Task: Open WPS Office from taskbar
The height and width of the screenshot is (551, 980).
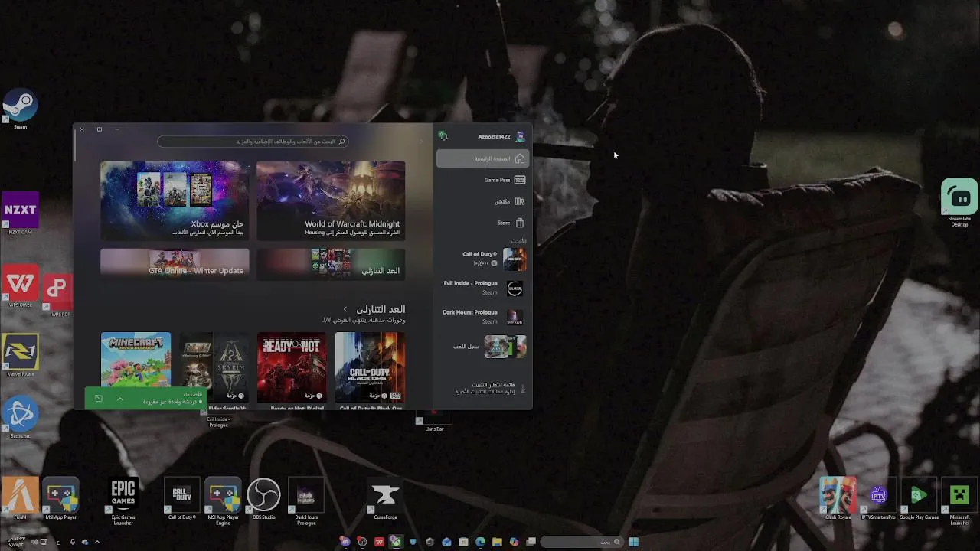Action: tap(379, 542)
